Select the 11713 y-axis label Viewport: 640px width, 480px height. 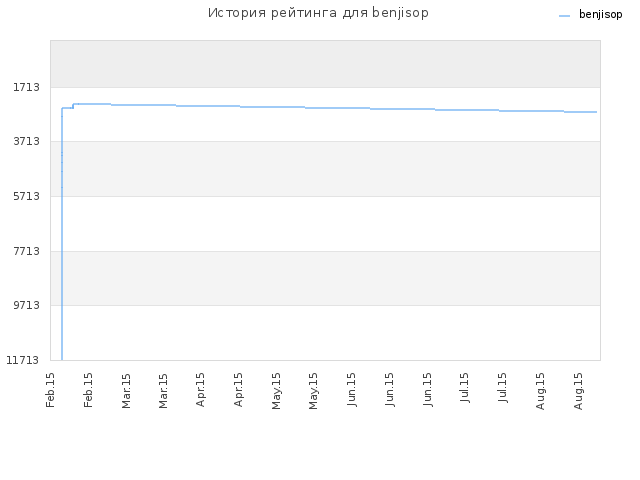pos(22,360)
